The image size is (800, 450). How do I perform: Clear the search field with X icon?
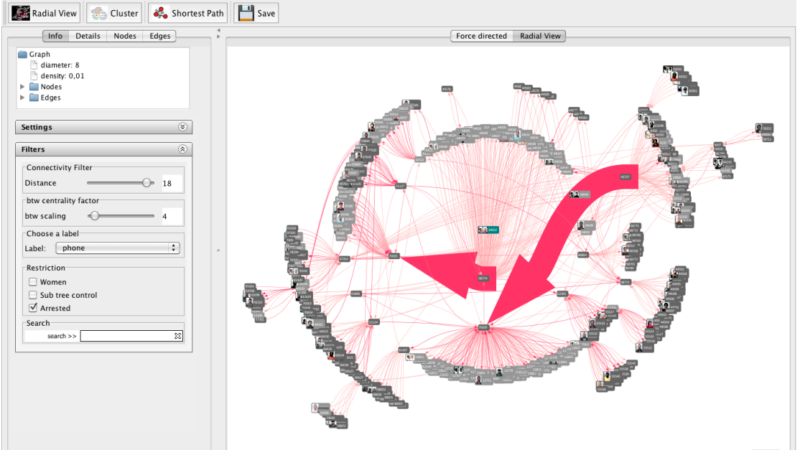pyautogui.click(x=178, y=336)
